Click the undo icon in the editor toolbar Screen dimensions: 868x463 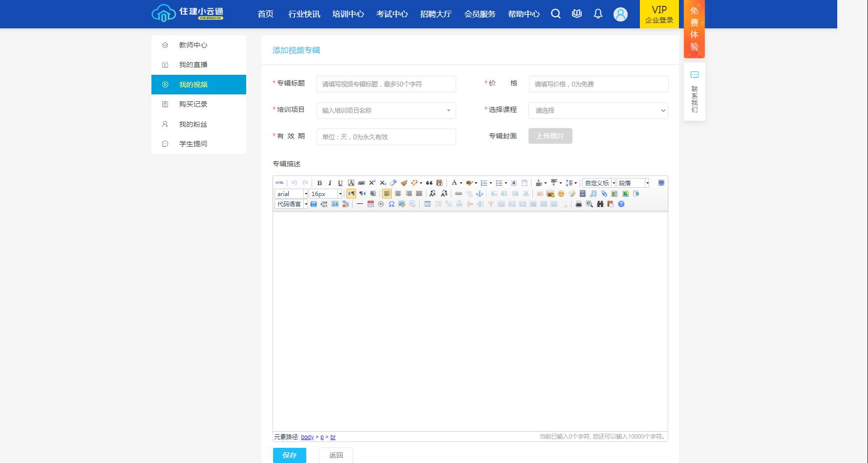coord(294,183)
